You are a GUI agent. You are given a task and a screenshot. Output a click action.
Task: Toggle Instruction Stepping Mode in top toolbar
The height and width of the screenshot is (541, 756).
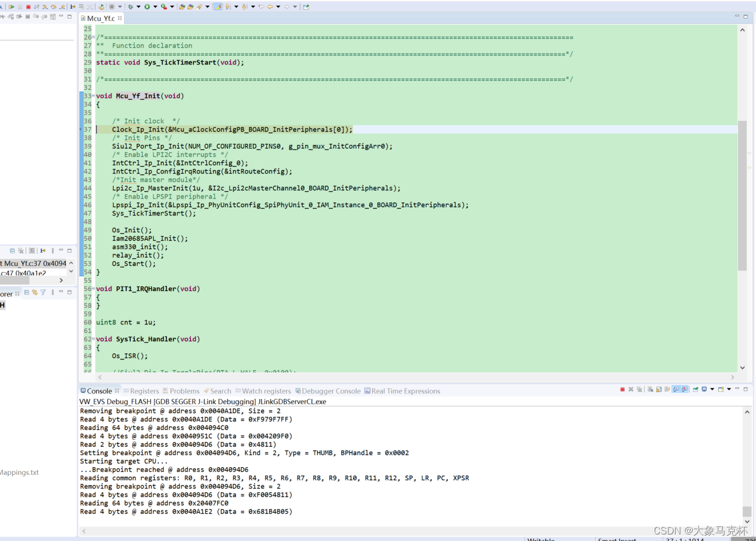73,7
